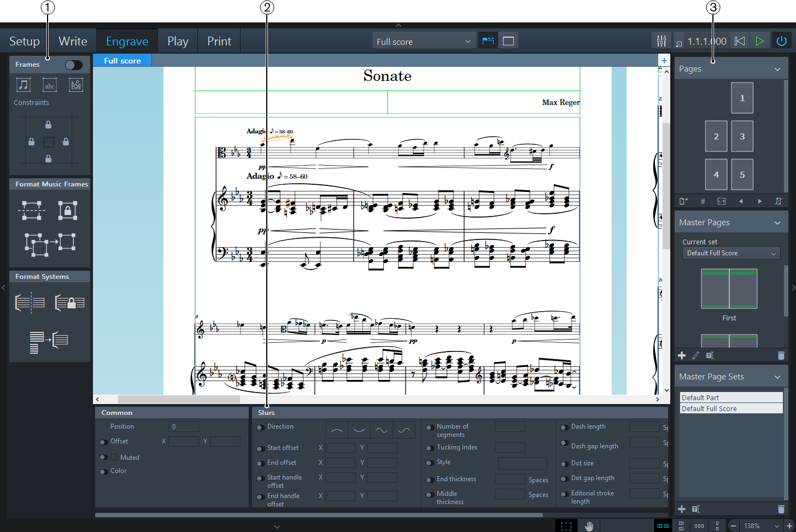Delete master page set with trash icon
796x532 pixels.
[781, 509]
